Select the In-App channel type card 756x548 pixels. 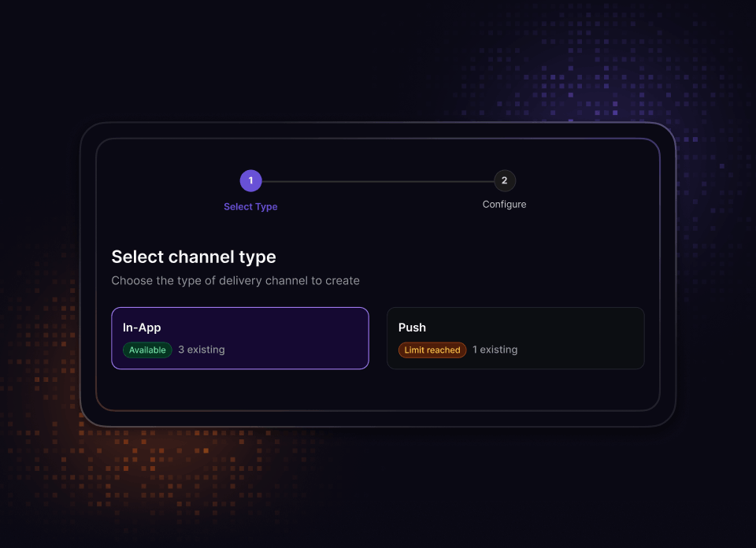pyautogui.click(x=240, y=339)
